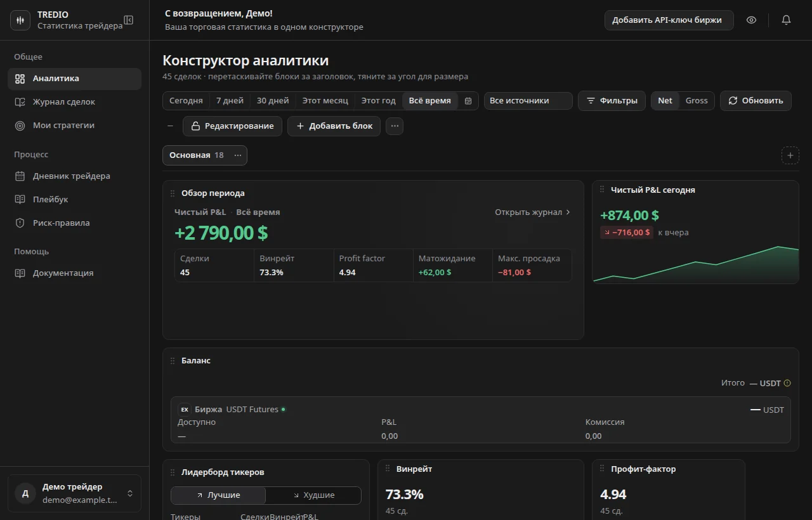Open Журнал сделок in the sidebar

pyautogui.click(x=74, y=102)
